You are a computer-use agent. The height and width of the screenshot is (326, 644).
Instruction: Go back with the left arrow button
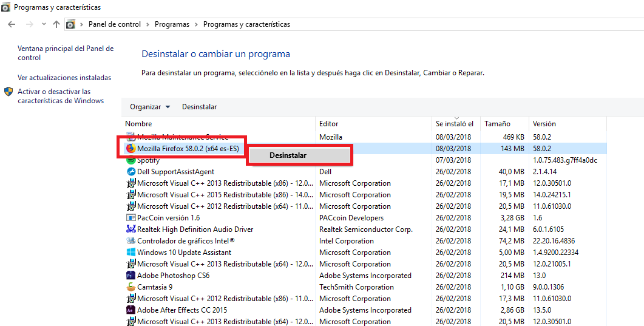click(x=12, y=24)
